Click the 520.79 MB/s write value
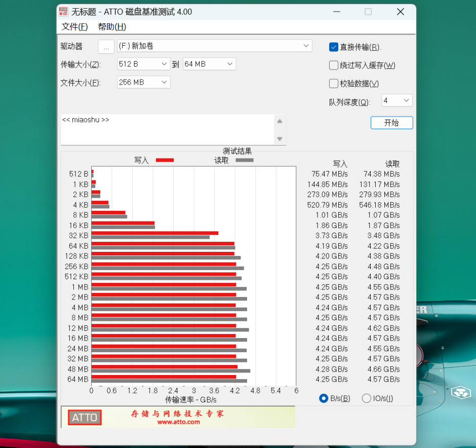The height and width of the screenshot is (448, 476). [327, 205]
